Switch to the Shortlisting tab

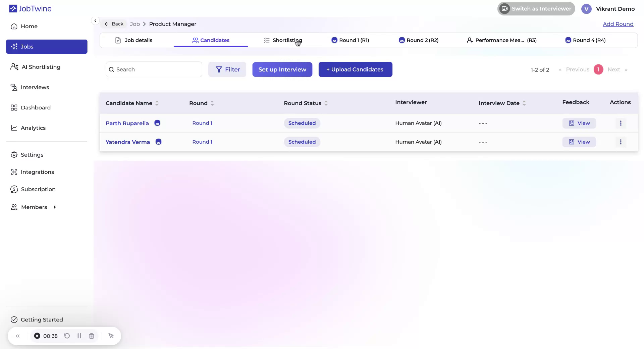click(x=287, y=40)
